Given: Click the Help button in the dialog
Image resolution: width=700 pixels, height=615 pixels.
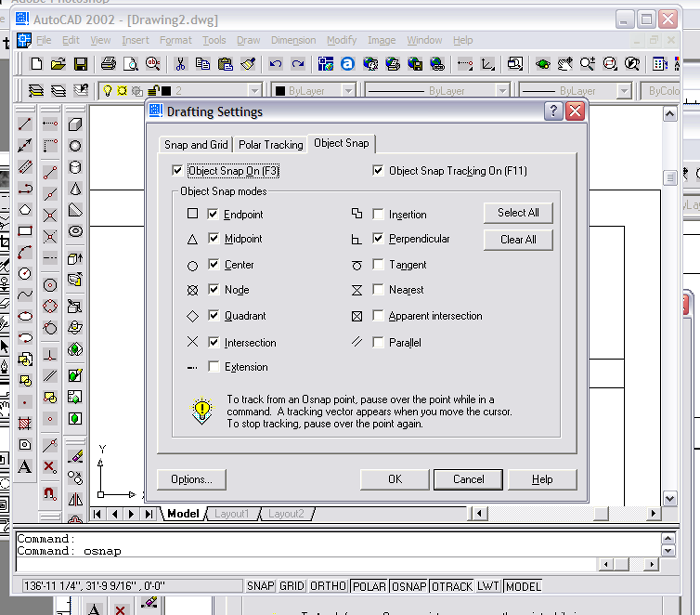Looking at the screenshot, I should (542, 479).
